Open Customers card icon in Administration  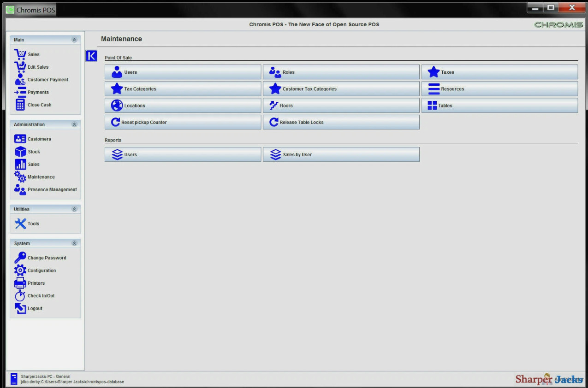[x=20, y=139]
